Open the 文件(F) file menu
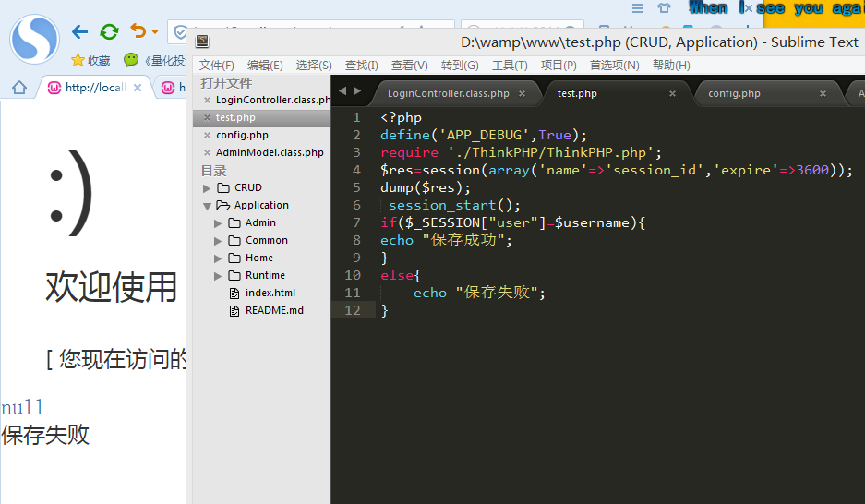The height and width of the screenshot is (504, 865). pyautogui.click(x=217, y=66)
